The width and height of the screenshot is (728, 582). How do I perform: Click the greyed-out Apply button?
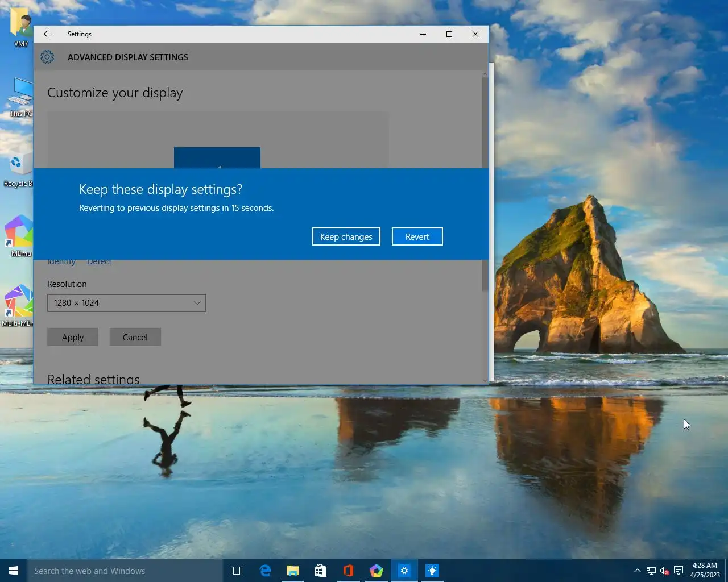coord(73,337)
